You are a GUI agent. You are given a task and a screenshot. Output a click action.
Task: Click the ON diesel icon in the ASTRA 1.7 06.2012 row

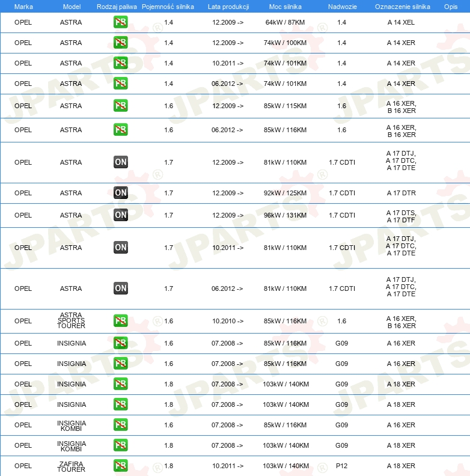(121, 288)
